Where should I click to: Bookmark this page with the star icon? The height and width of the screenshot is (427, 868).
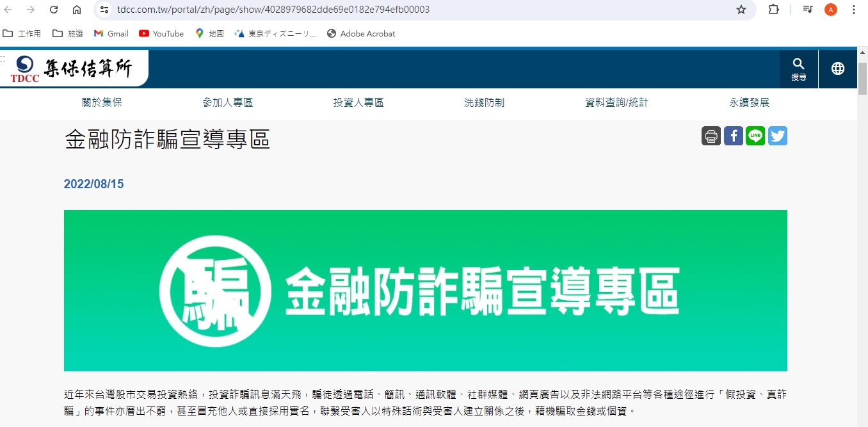click(x=741, y=10)
